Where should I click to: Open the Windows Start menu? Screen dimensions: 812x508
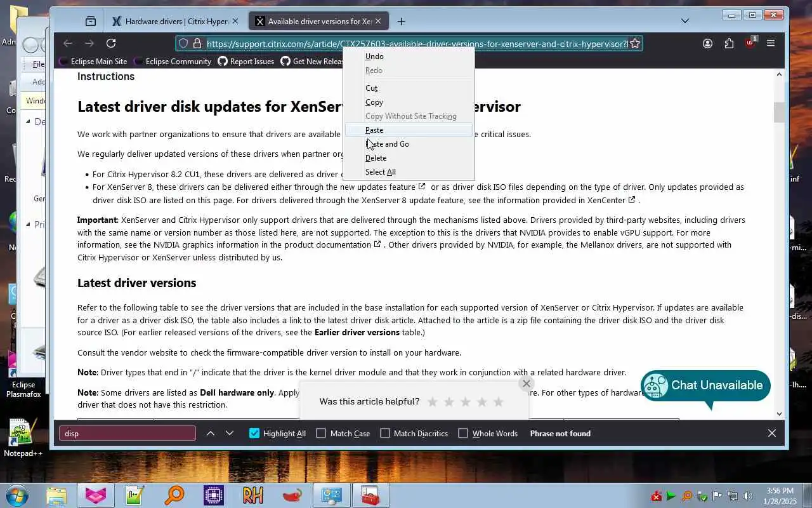pyautogui.click(x=16, y=495)
